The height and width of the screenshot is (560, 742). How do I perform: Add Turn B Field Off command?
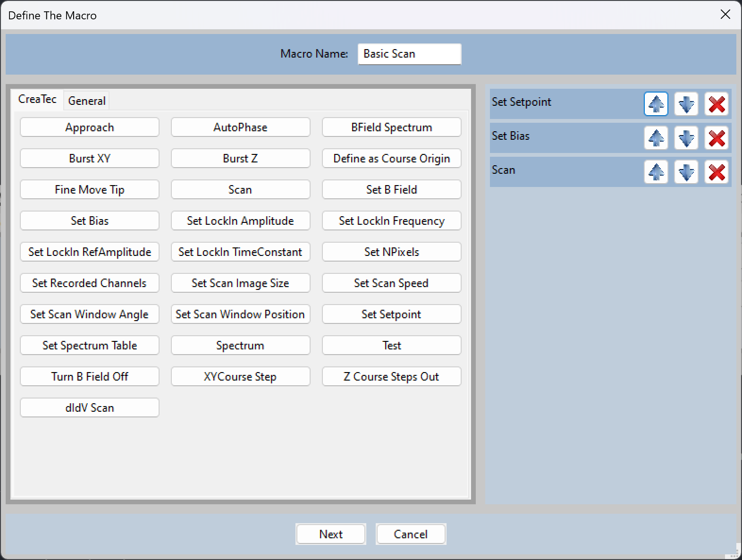(x=90, y=377)
